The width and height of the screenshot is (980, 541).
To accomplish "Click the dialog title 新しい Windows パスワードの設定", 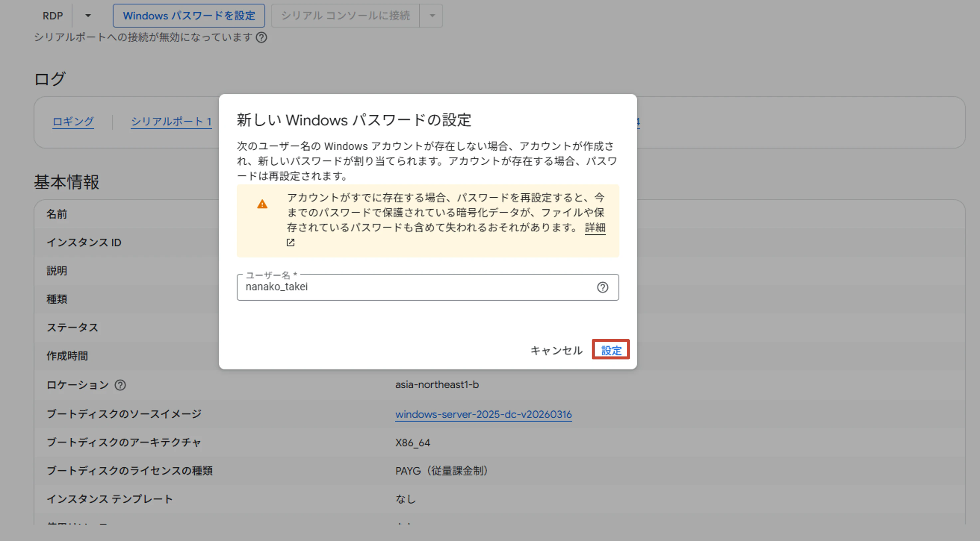I will pyautogui.click(x=354, y=120).
